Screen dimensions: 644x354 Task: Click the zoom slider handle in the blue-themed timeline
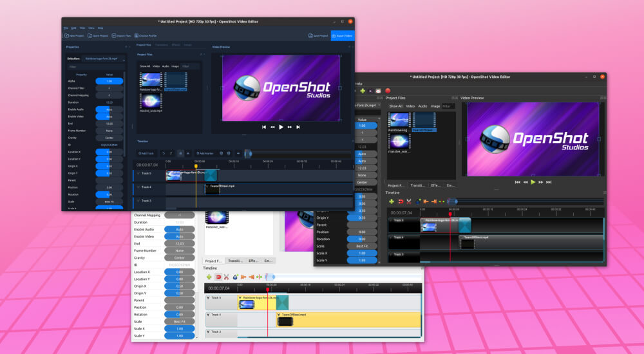[248, 154]
